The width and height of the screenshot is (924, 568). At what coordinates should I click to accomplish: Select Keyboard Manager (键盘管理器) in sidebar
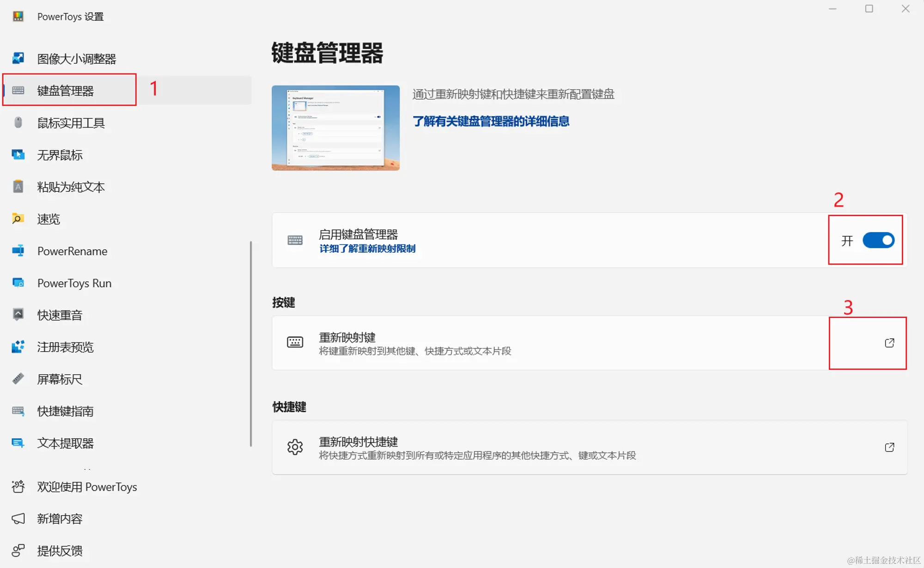click(65, 91)
